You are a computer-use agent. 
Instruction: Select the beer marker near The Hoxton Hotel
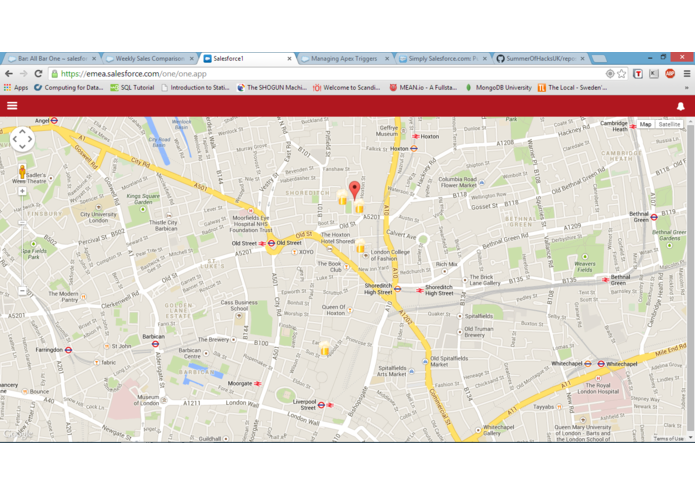coord(360,246)
